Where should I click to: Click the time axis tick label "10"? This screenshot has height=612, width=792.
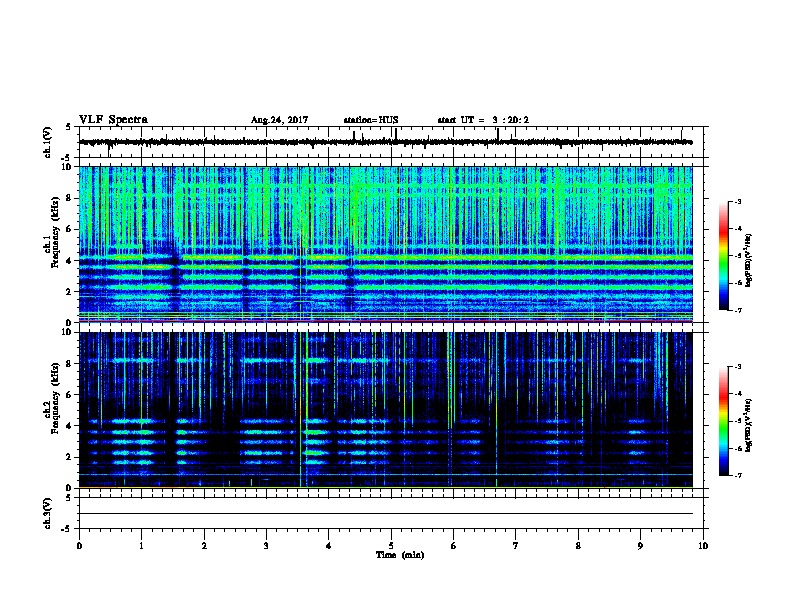click(703, 545)
